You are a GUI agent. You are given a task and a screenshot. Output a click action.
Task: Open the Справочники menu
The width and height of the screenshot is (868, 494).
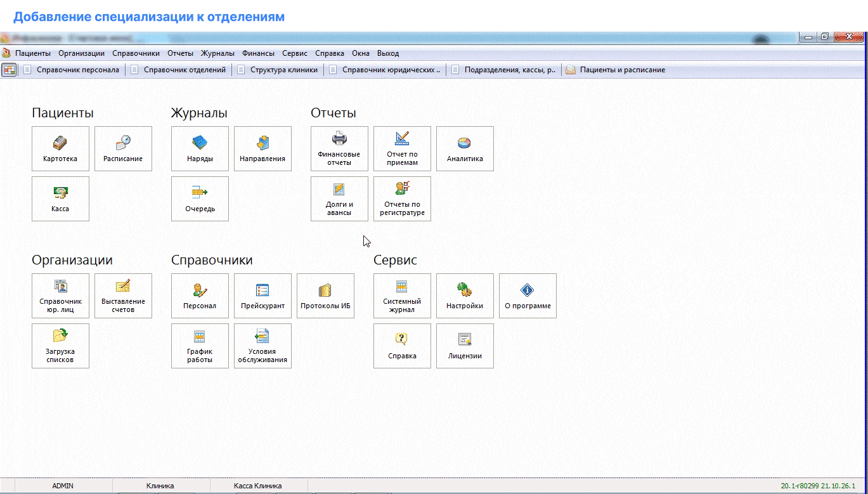click(x=136, y=53)
